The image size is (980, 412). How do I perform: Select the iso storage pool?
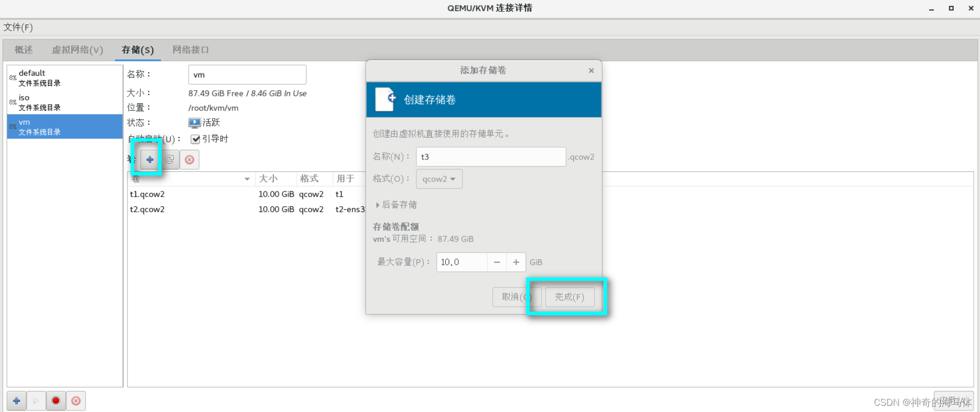[65, 102]
